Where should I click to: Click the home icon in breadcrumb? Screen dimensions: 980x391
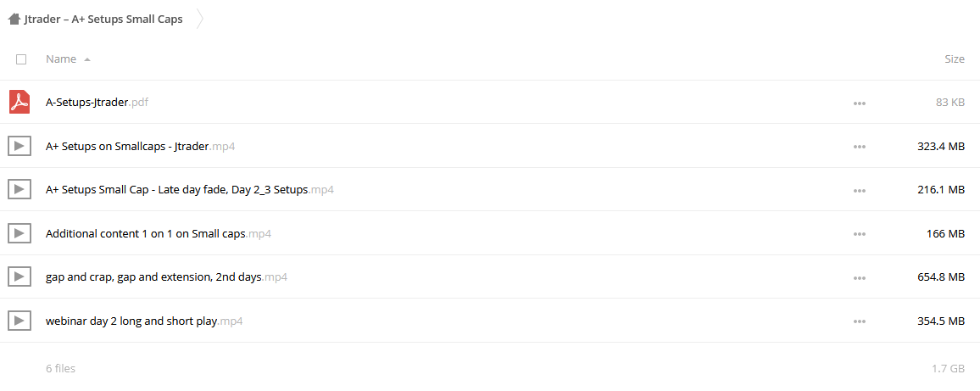(x=14, y=20)
